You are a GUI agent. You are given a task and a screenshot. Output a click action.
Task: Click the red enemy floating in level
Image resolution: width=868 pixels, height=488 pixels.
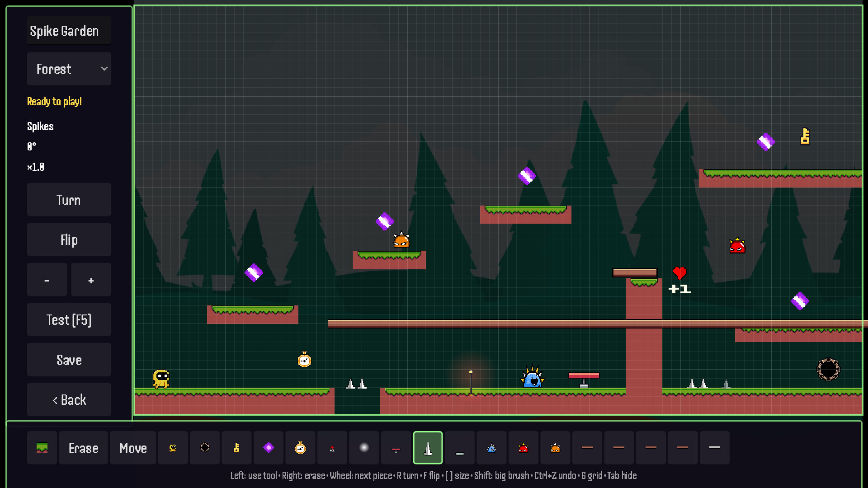[x=737, y=246]
